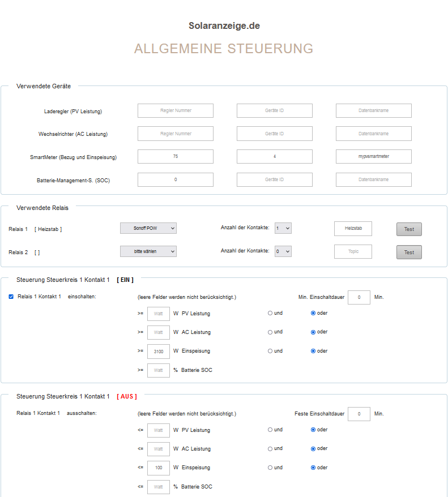Toggle the Relais 1 Kontakt 1 einschalten checkbox

pyautogui.click(x=11, y=297)
